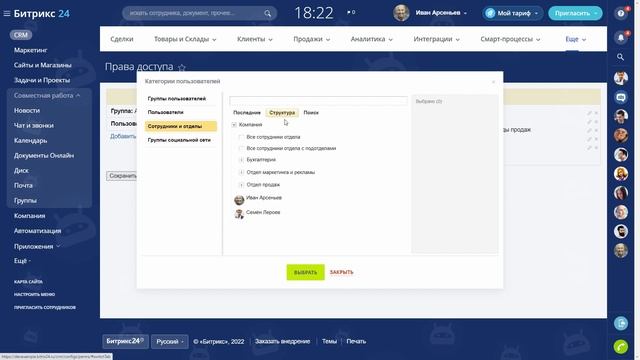Open Маркетинг in the left menu
640x360 pixels.
(x=31, y=50)
